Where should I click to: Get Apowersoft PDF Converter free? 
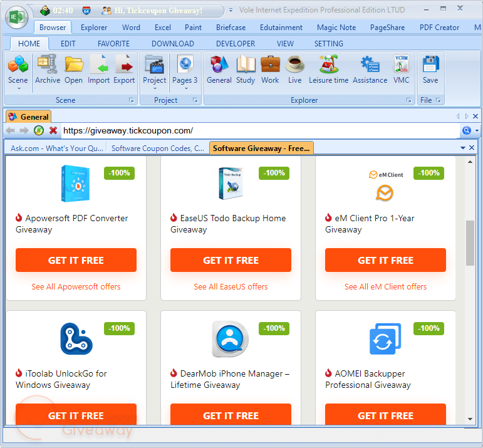coord(76,260)
